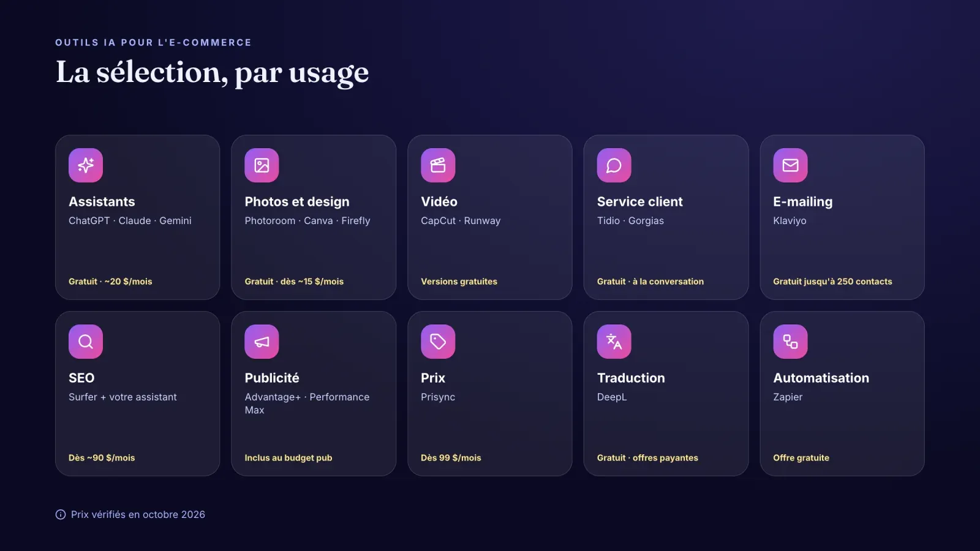Click 'Surfer + votre assistant' text

coord(123,397)
